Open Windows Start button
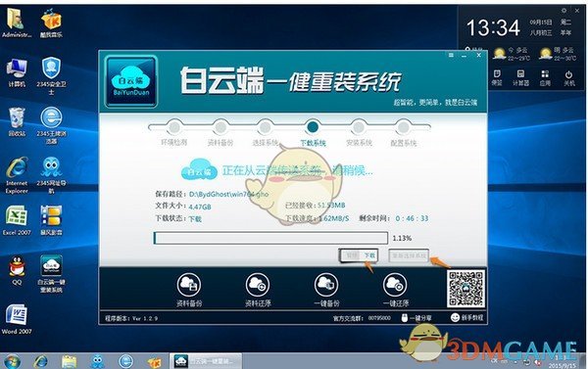588x369 pixels. click(12, 361)
